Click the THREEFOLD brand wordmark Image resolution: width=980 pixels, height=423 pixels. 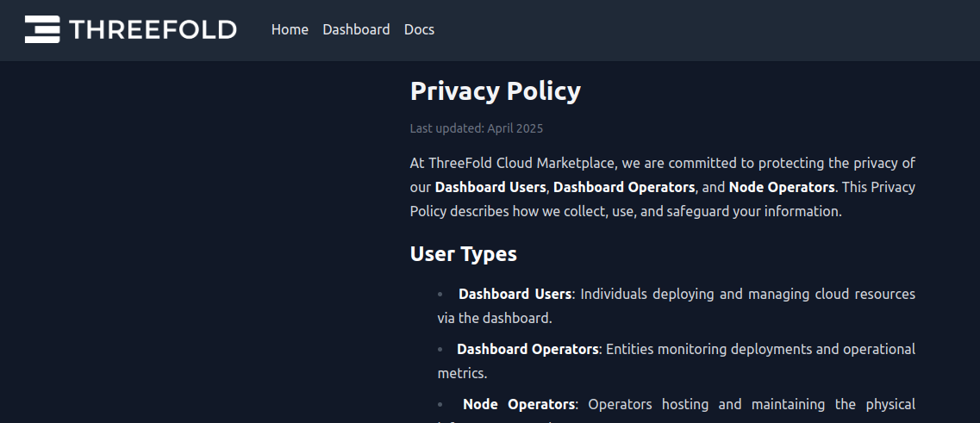153,30
